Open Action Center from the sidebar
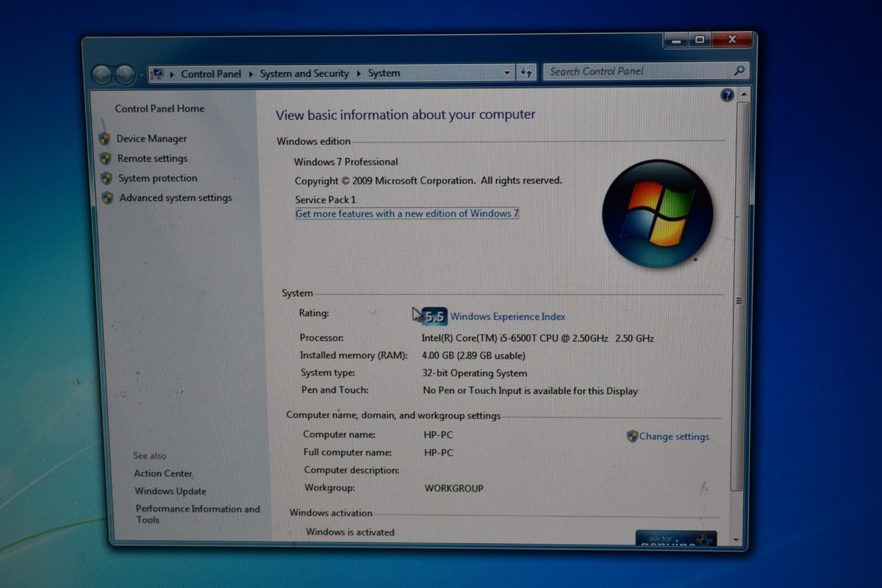This screenshot has height=588, width=882. pos(162,473)
